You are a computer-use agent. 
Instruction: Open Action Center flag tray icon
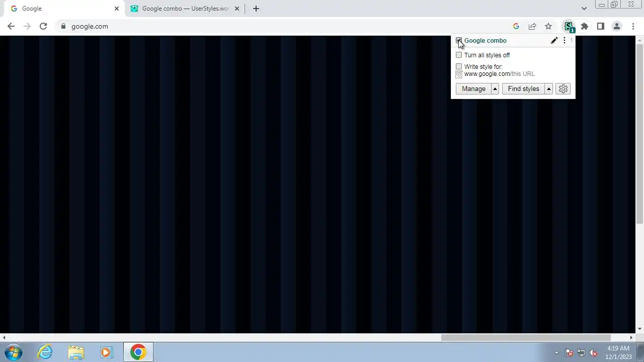569,353
